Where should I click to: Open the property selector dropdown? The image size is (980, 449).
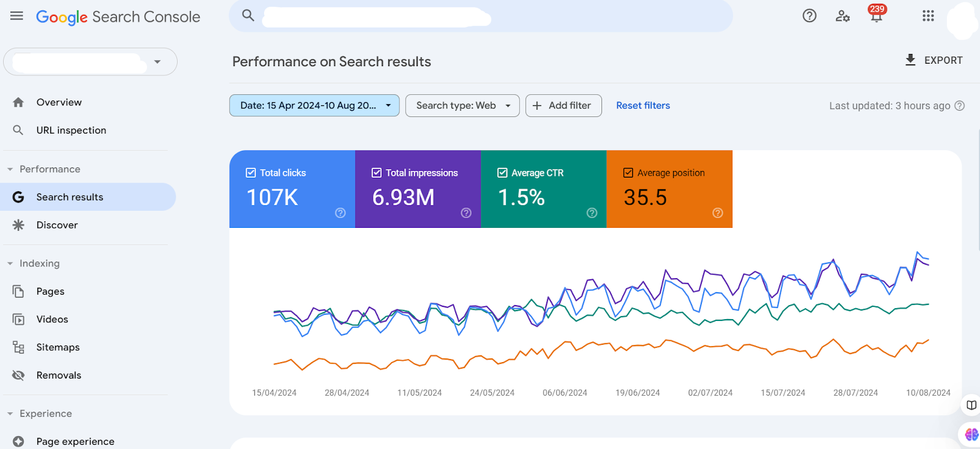point(91,62)
